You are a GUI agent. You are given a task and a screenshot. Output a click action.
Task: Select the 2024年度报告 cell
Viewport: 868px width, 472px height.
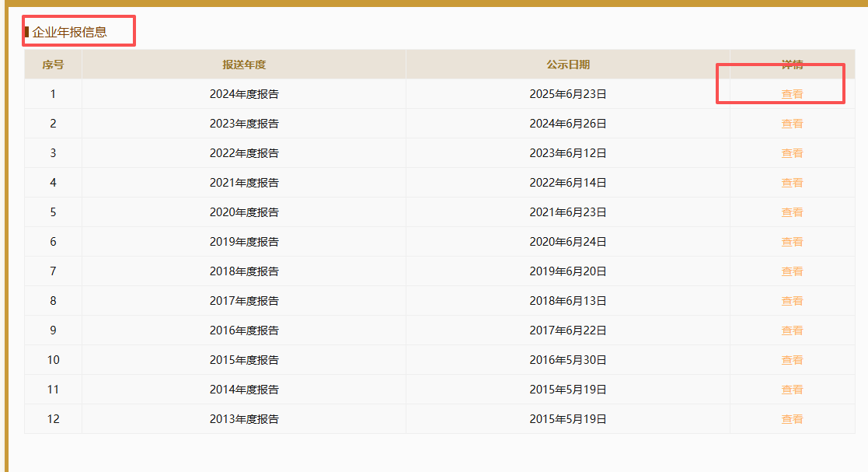244,94
